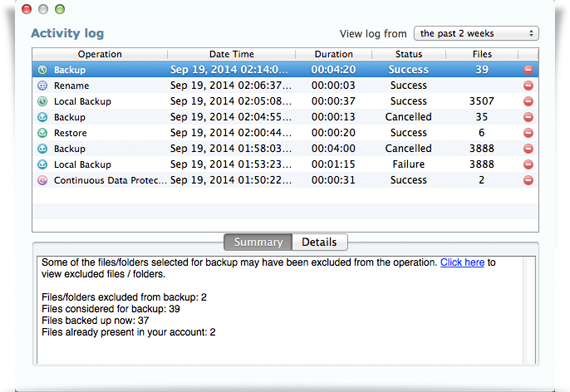Remove the Continuous Data Protection log entry

[528, 180]
